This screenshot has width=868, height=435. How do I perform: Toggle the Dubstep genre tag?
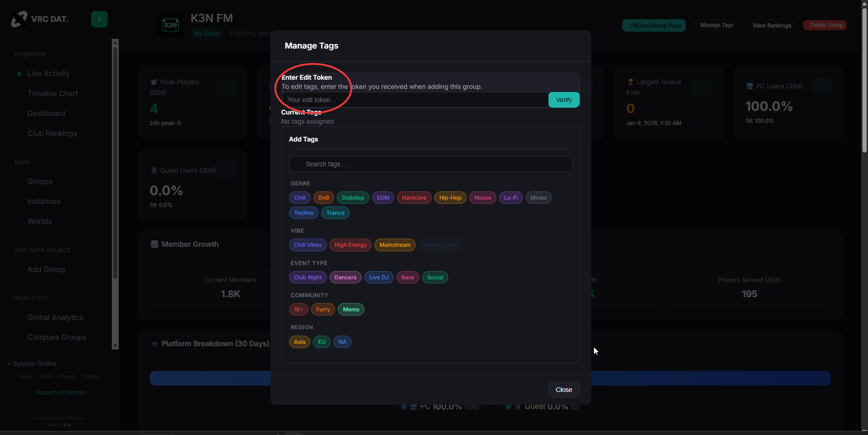coord(353,198)
